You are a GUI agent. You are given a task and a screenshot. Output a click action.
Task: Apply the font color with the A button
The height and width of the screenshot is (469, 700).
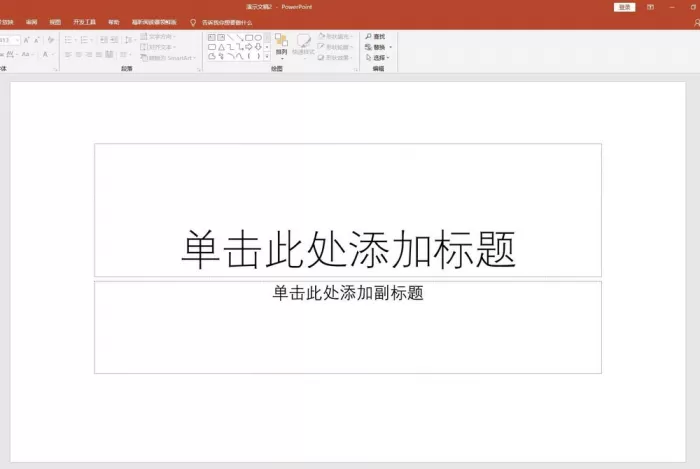[x=45, y=54]
